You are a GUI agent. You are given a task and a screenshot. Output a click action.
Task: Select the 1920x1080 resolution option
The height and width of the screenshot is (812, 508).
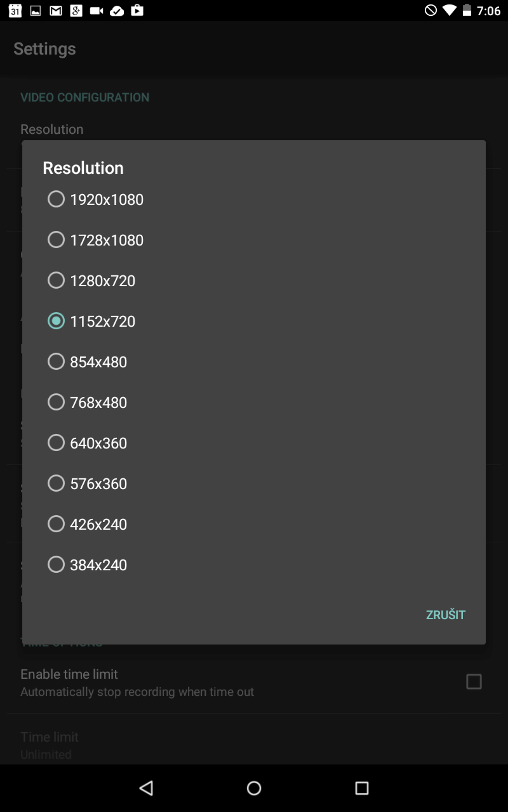57,199
